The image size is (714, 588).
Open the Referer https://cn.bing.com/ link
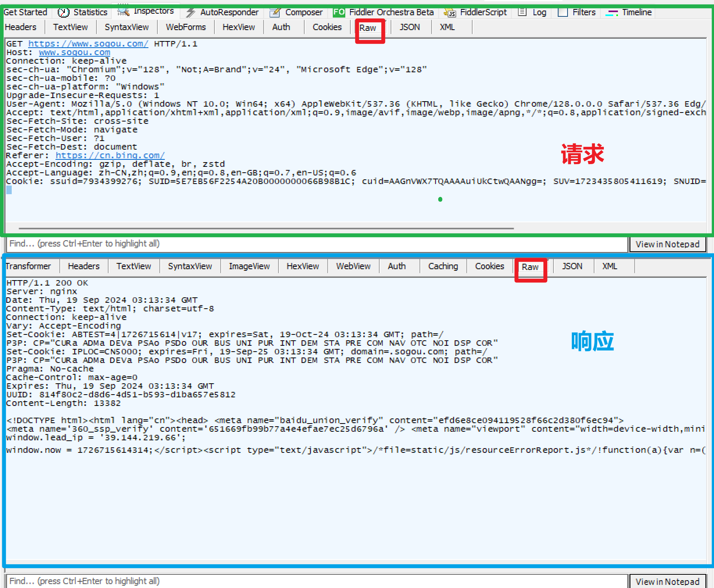[110, 155]
